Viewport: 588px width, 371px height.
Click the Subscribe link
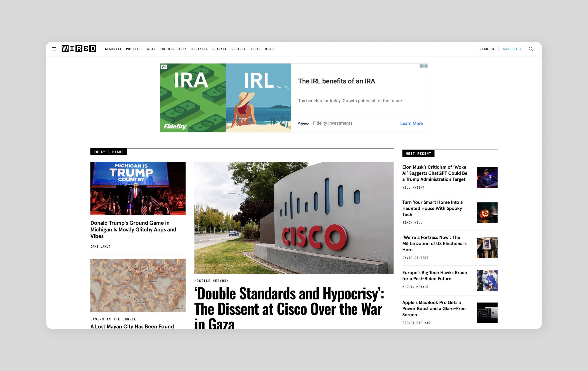coord(512,49)
